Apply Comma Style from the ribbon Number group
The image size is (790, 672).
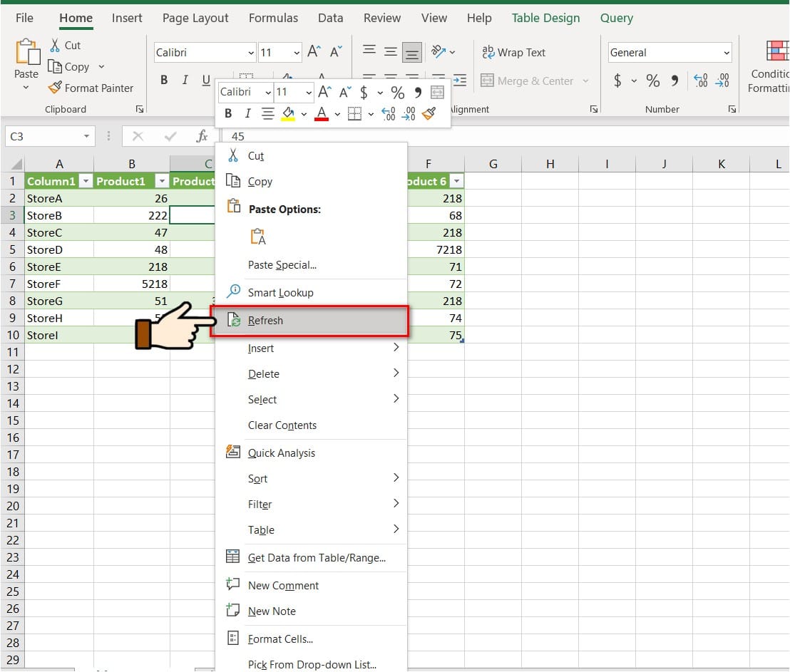[x=674, y=81]
